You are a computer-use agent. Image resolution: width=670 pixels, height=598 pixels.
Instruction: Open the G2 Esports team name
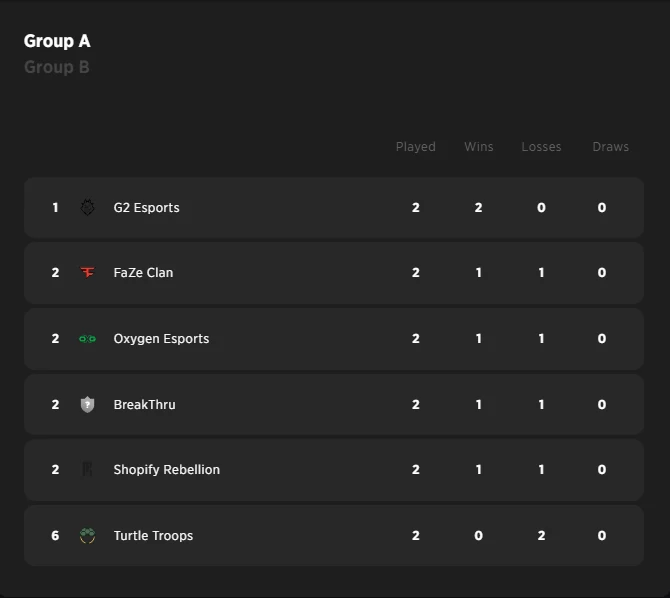pyautogui.click(x=146, y=208)
